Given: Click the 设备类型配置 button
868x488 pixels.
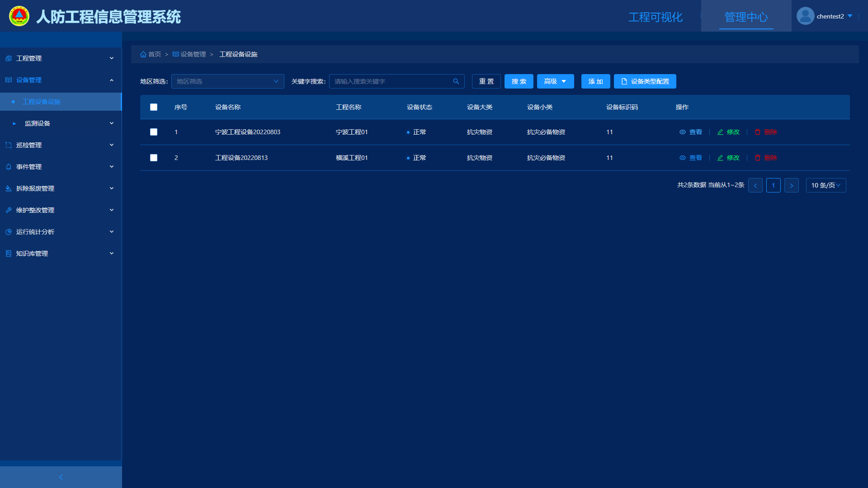Looking at the screenshot, I should click(x=645, y=81).
